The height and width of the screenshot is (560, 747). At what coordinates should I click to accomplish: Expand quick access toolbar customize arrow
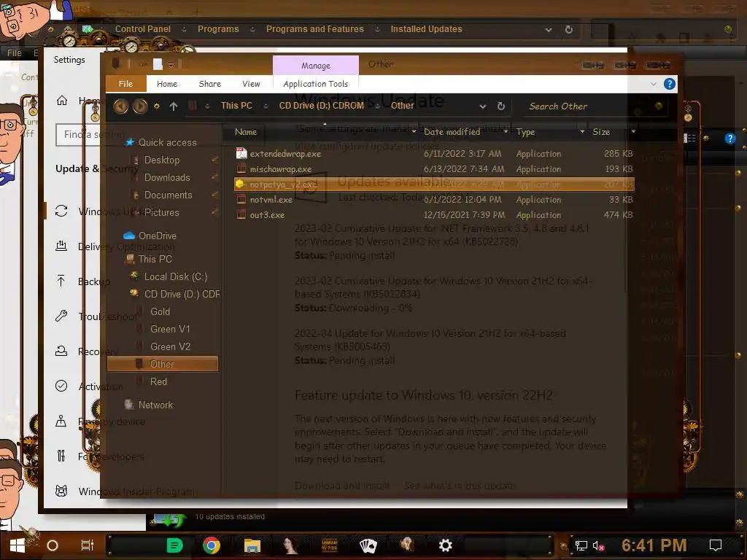(171, 64)
